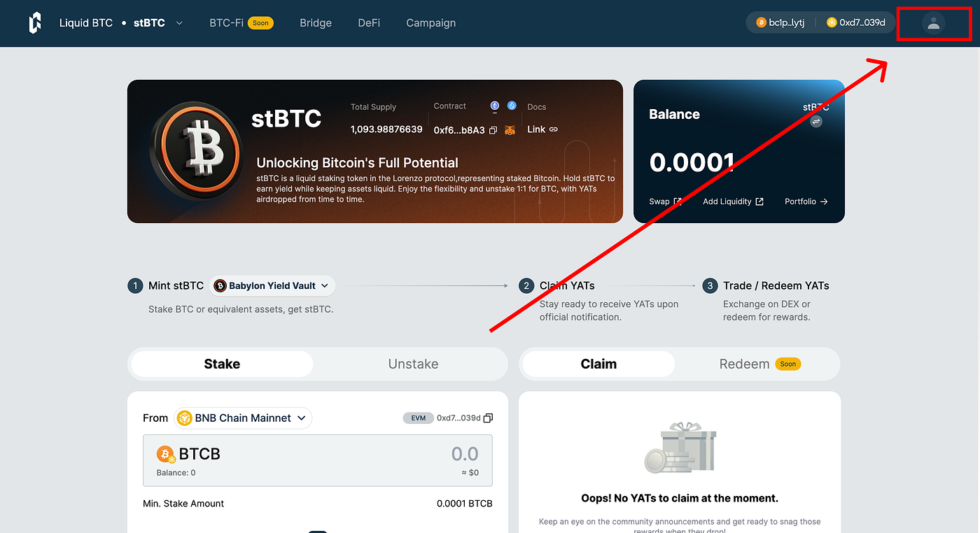
Task: Switch to the Unstake tab
Action: (413, 364)
